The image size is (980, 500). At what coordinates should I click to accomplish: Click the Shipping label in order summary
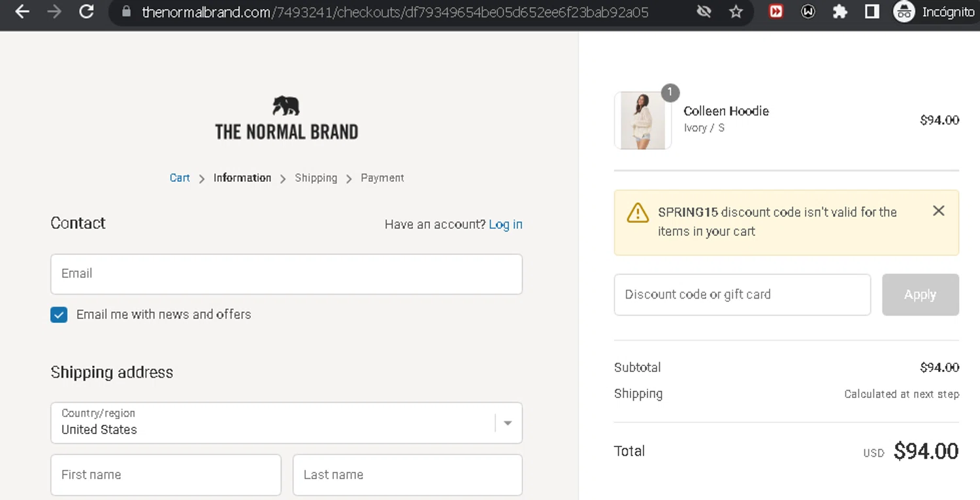[638, 393]
